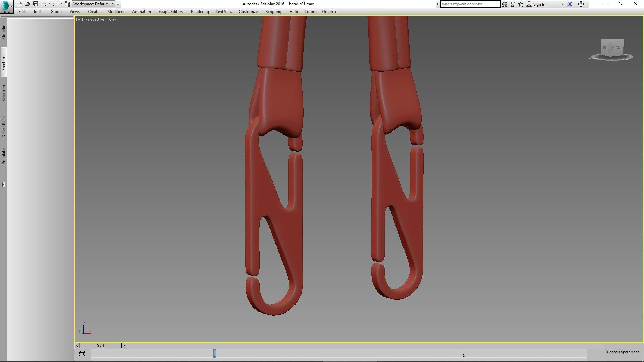Open the [Clay] shading label menu
Screen dimensions: 644x362
113,19
